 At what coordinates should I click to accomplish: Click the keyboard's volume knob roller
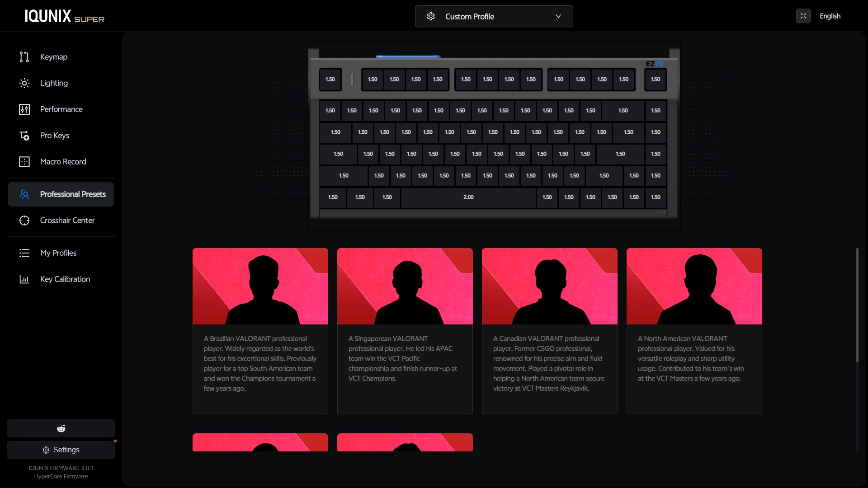[352, 80]
